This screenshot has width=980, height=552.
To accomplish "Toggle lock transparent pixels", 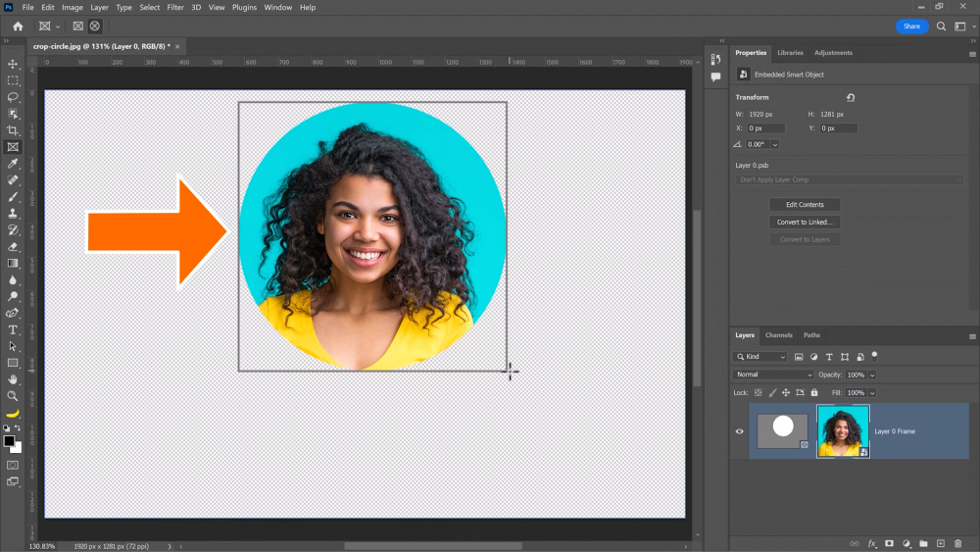I will pyautogui.click(x=759, y=392).
